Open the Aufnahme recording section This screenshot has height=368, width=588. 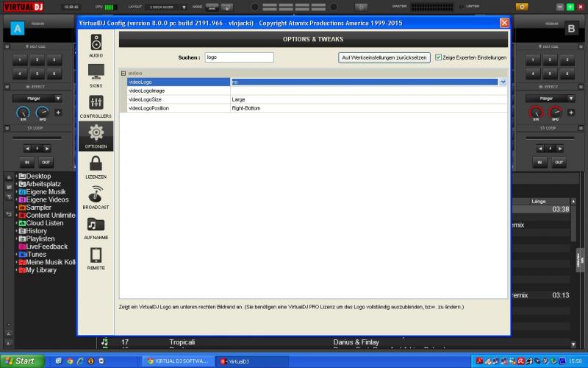(96, 228)
